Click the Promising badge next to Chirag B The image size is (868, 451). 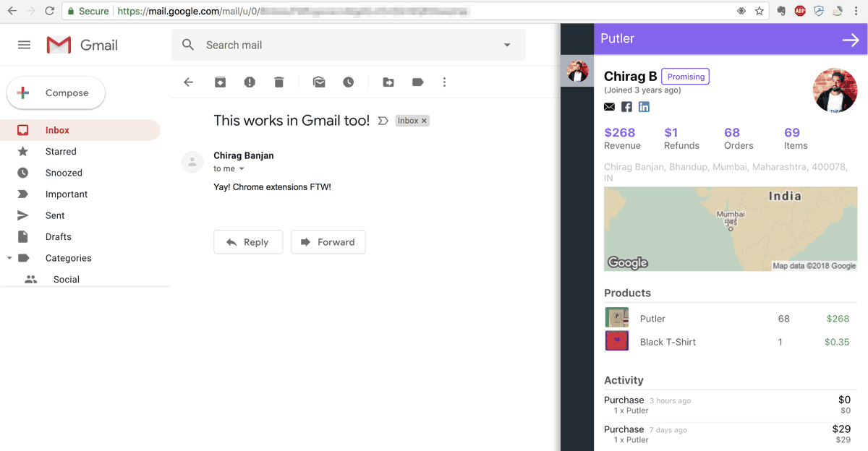[685, 76]
